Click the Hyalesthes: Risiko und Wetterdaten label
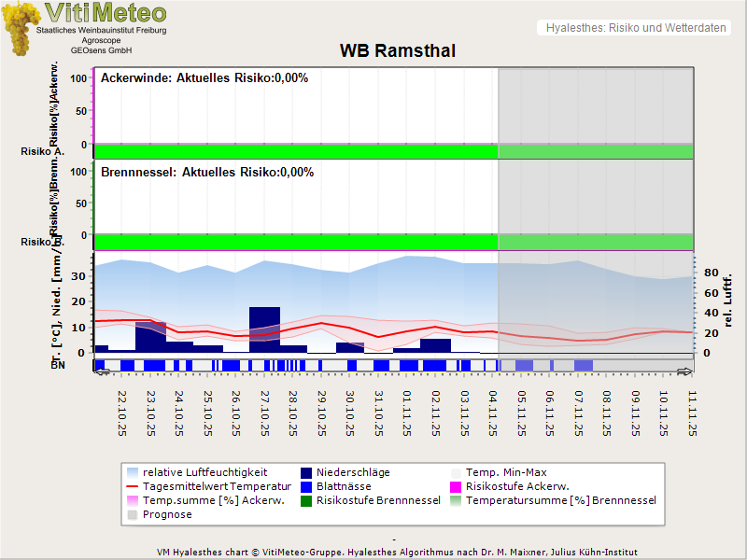747x560 pixels. (634, 28)
